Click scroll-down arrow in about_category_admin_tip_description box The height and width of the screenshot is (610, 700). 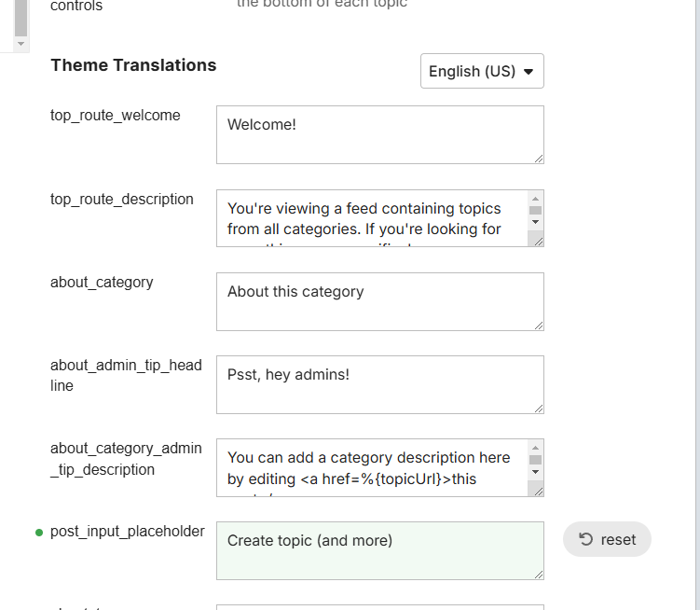[535, 472]
